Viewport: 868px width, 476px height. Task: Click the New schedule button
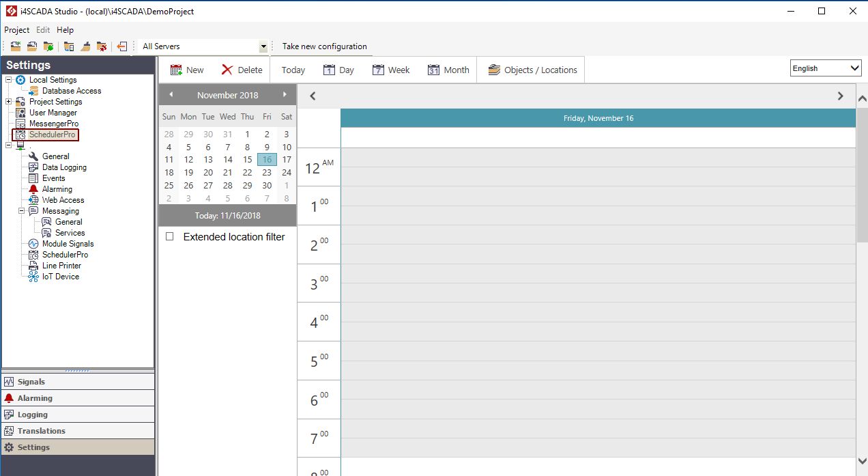click(x=187, y=70)
